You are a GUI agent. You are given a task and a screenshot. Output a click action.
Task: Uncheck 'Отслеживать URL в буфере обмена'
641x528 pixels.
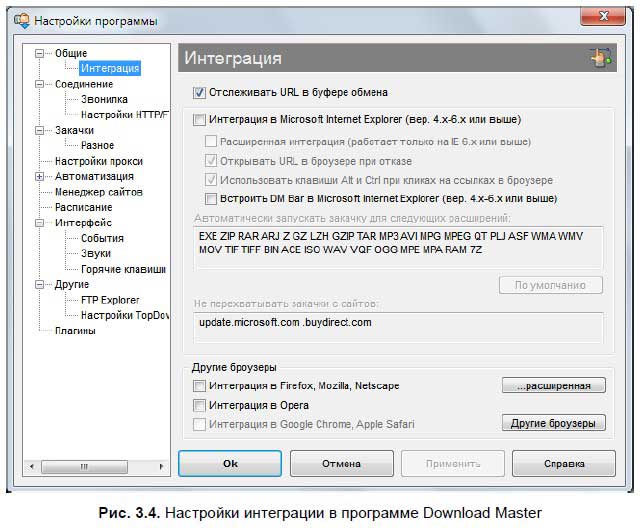(x=199, y=93)
